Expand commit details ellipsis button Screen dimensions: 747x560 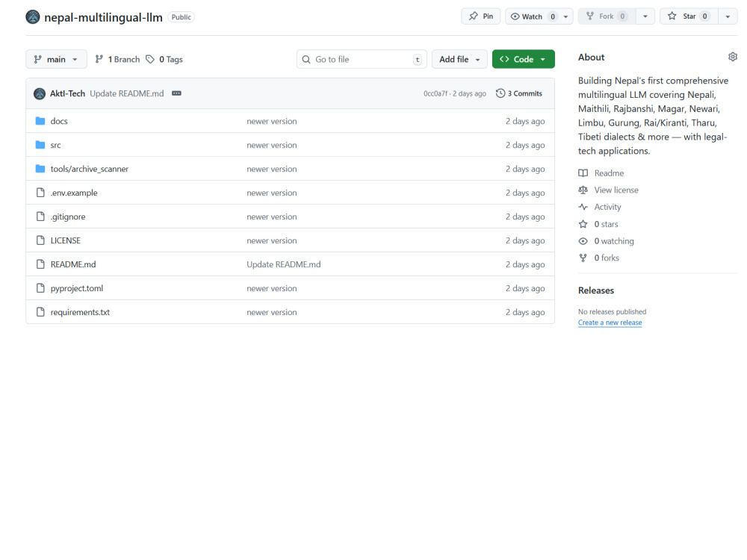pos(176,93)
